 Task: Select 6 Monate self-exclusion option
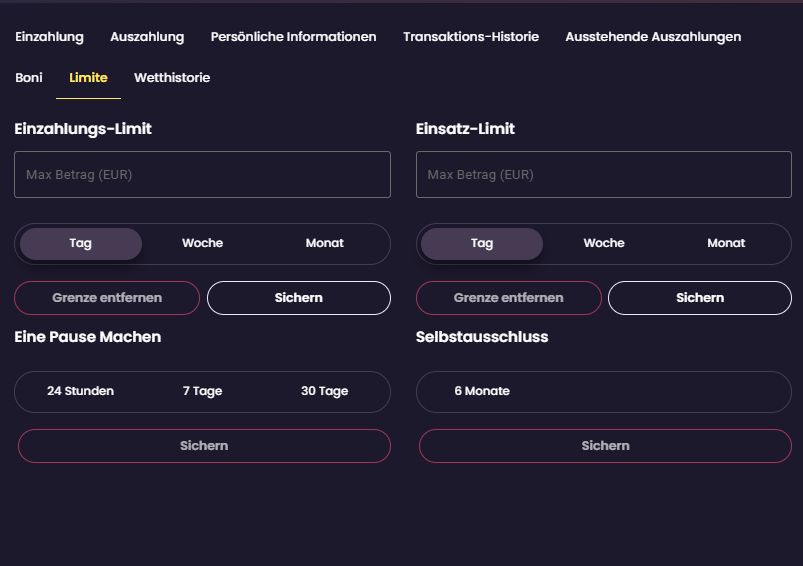pos(482,391)
